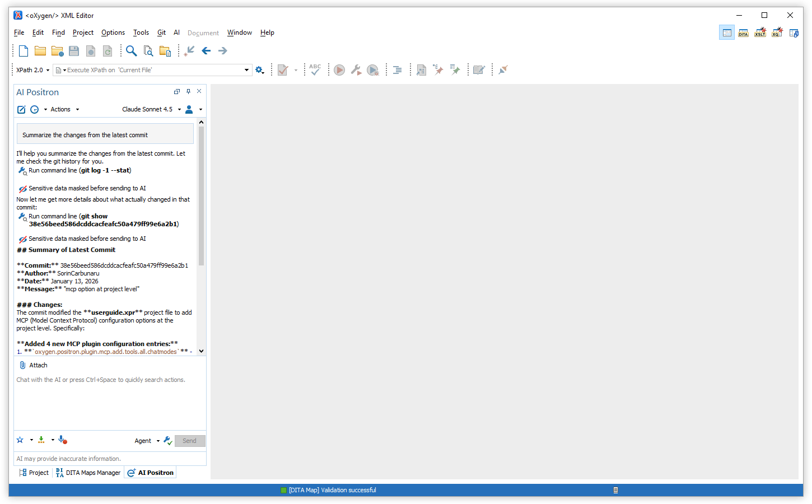Screen dimensions: 812x504
Task: Open the XSLT Debugger perspective
Action: 760,33
